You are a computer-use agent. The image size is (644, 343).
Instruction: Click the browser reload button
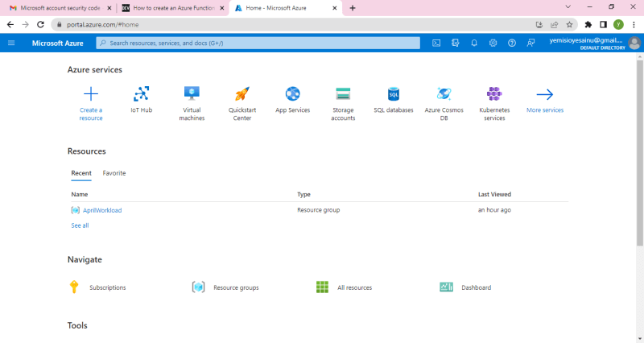point(40,25)
